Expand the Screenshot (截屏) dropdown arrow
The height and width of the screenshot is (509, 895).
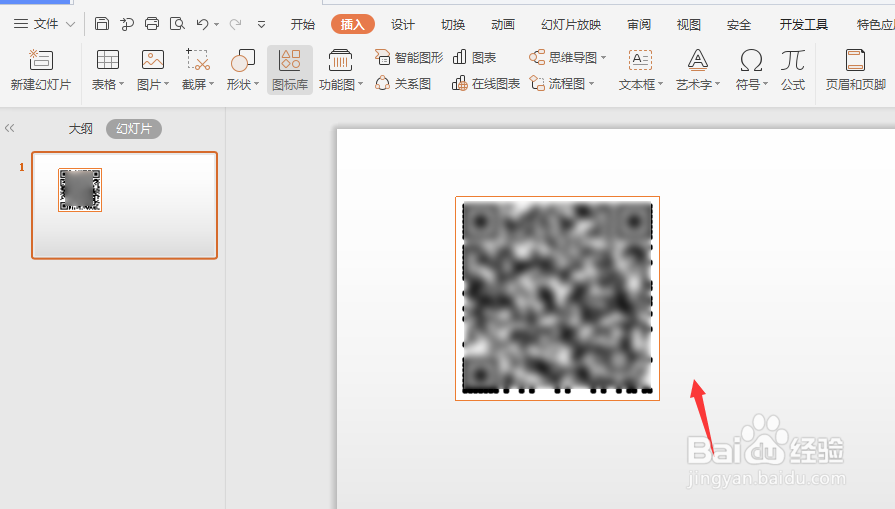[x=212, y=84]
